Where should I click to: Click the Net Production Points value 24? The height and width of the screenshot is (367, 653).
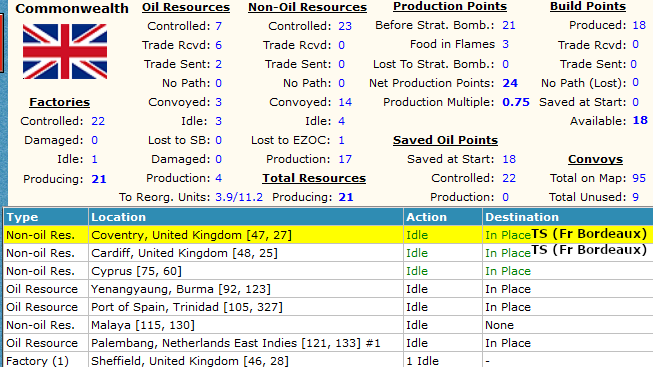510,83
